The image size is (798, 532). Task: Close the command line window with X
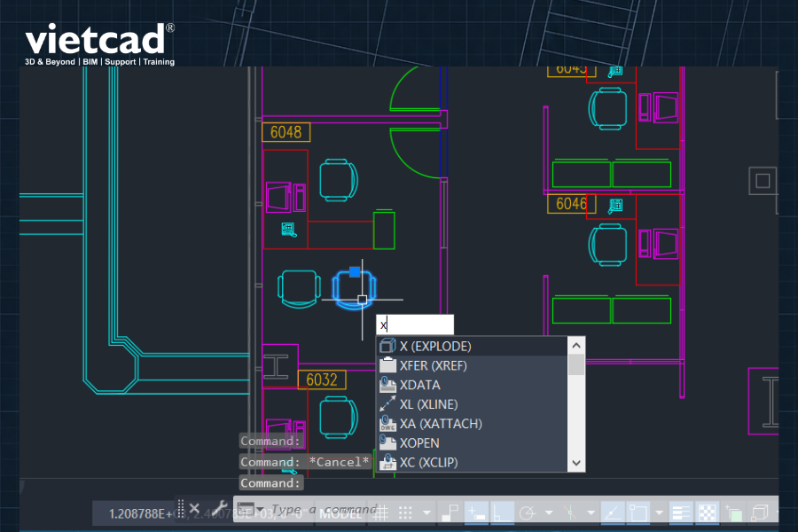tap(194, 508)
